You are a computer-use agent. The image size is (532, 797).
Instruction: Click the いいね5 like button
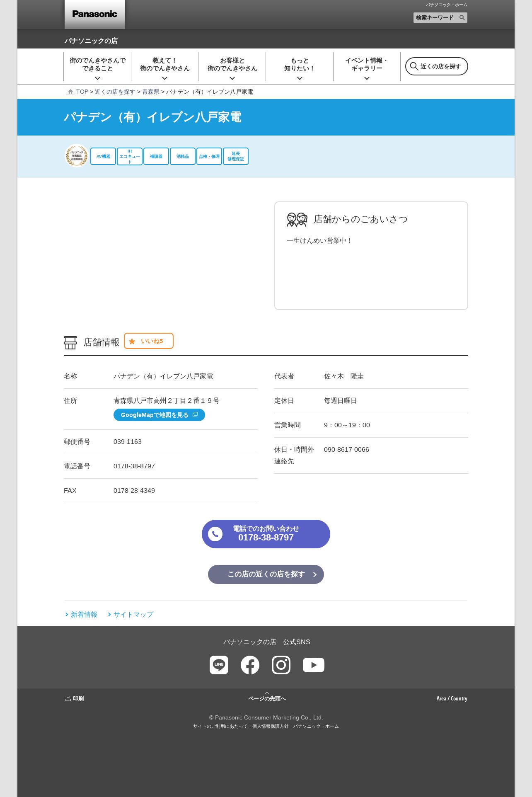coord(149,341)
